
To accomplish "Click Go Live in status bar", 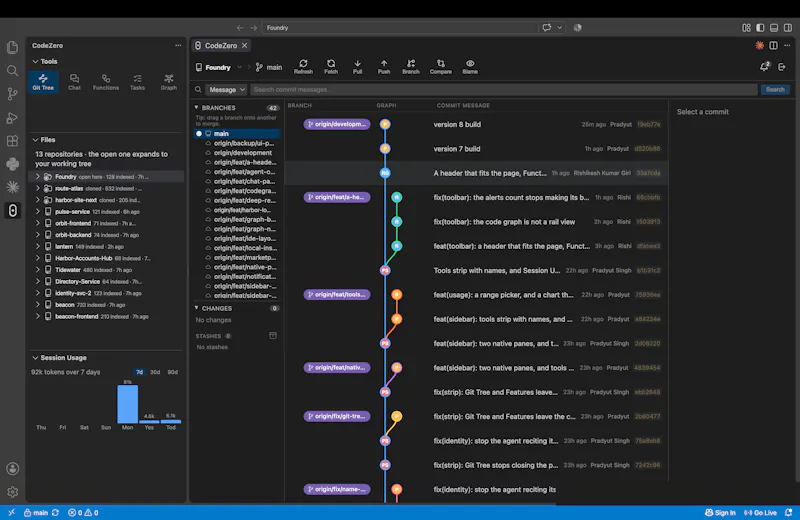I will pos(760,513).
